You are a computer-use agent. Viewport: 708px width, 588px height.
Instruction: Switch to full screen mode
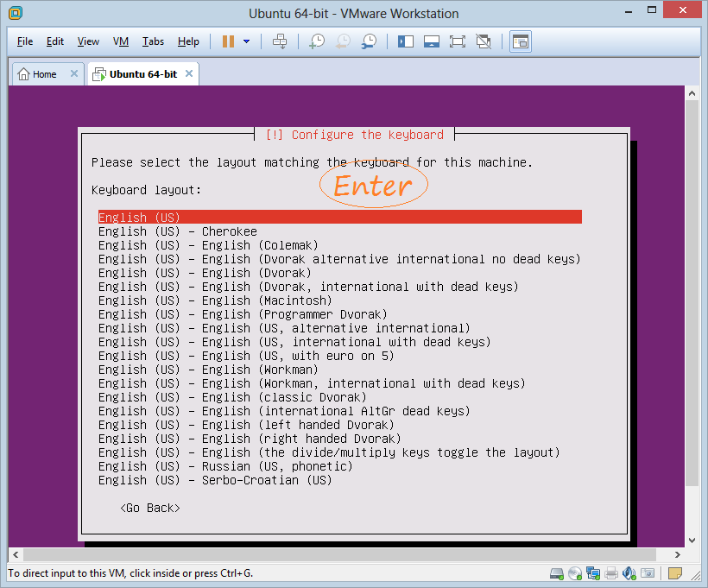click(x=458, y=41)
